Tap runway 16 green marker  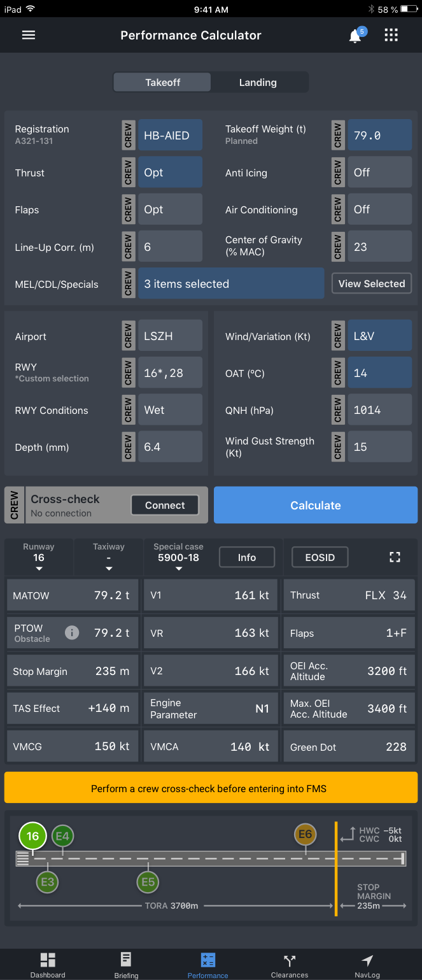coord(32,836)
